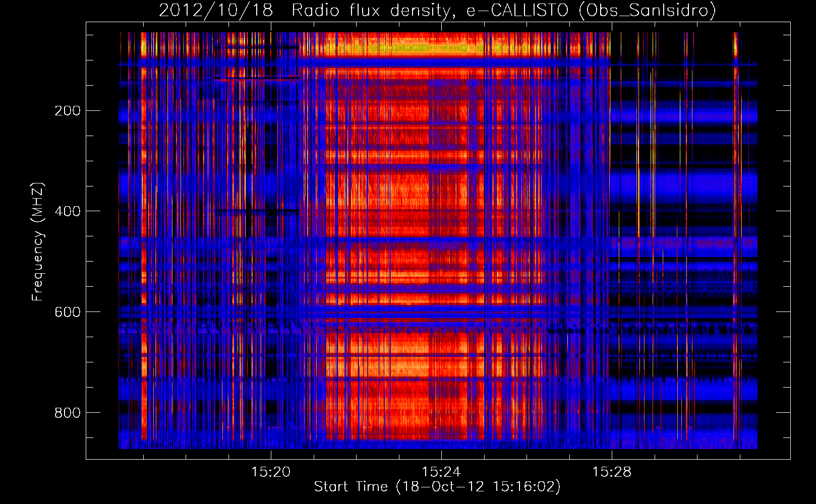816x504 pixels.
Task: Select the Frequency (MHZ) axis label
Action: click(38, 241)
